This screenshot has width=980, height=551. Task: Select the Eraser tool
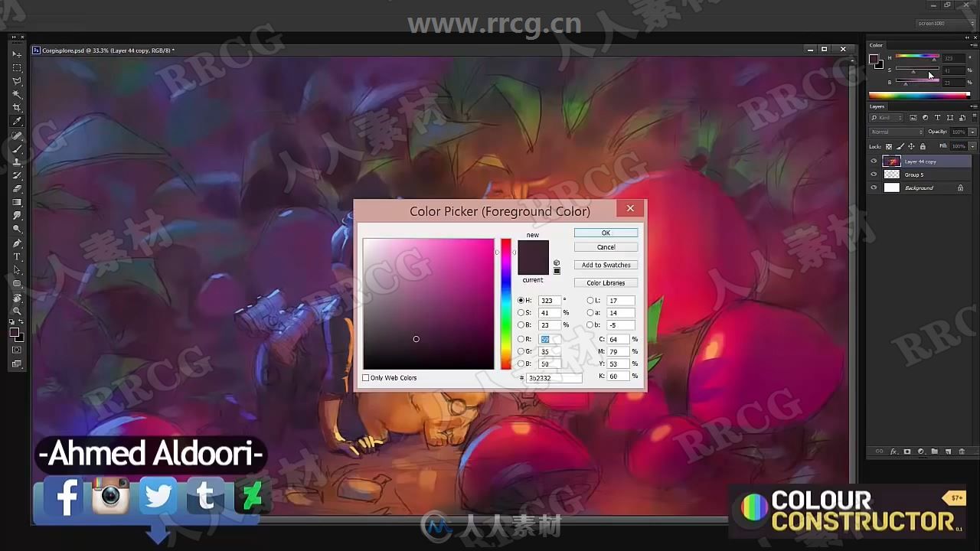17,188
